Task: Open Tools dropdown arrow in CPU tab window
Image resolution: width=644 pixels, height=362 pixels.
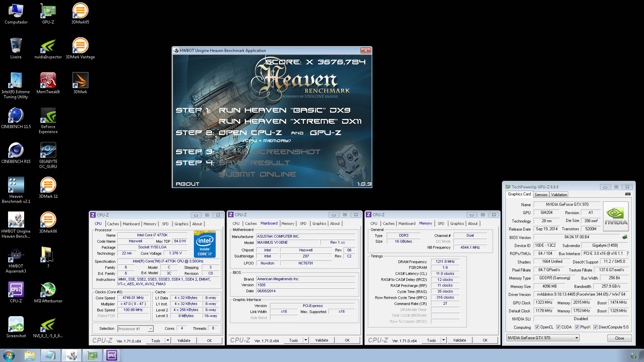Action: coord(168,341)
